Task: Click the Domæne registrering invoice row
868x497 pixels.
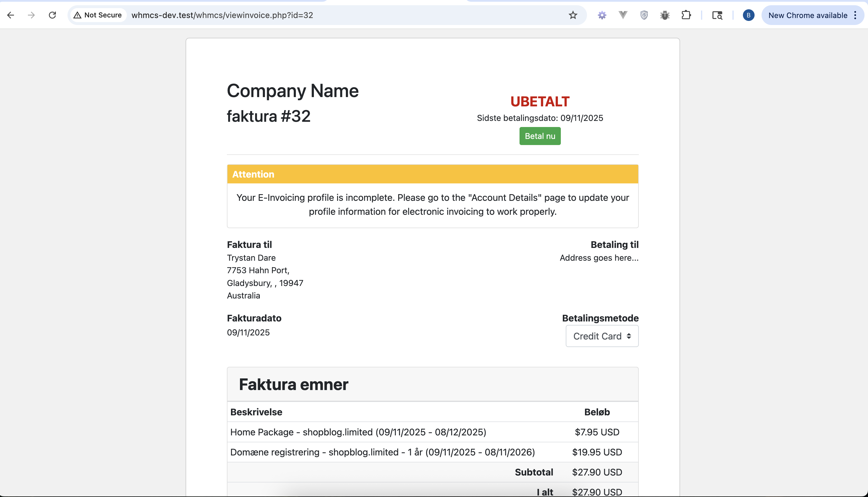Action: [382, 452]
